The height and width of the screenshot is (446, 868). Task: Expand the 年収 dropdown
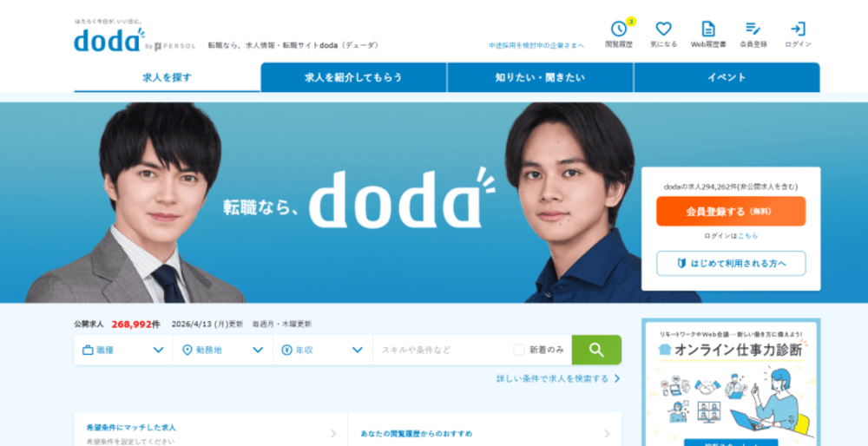[x=323, y=350]
